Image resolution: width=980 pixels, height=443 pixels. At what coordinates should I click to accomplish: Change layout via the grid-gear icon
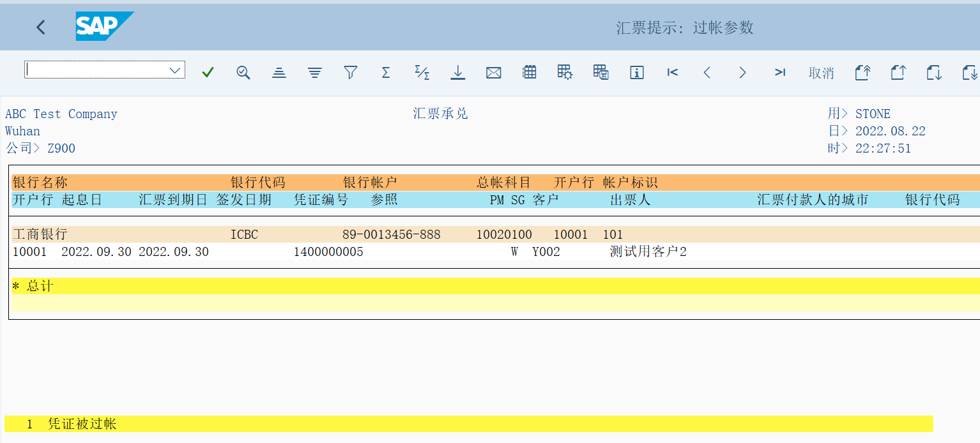[565, 72]
